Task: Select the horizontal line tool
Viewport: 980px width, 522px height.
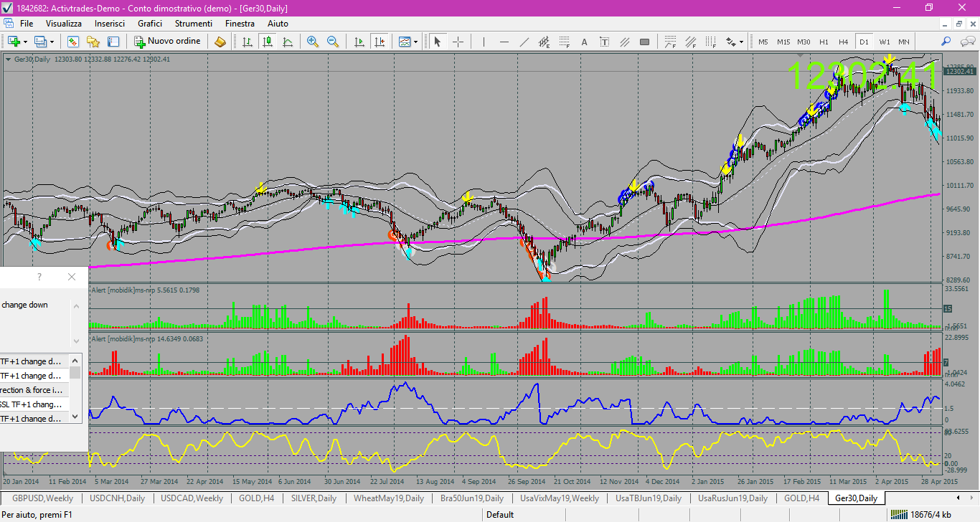Action: point(504,42)
